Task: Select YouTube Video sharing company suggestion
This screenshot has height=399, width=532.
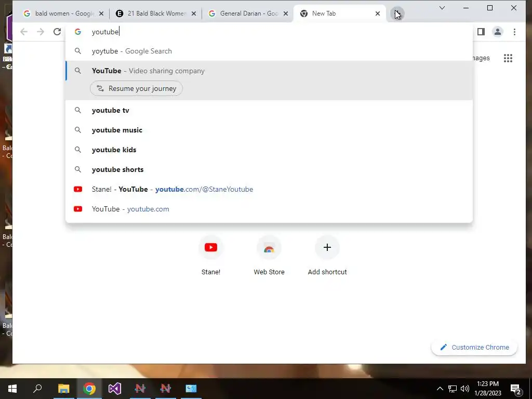Action: [x=269, y=71]
